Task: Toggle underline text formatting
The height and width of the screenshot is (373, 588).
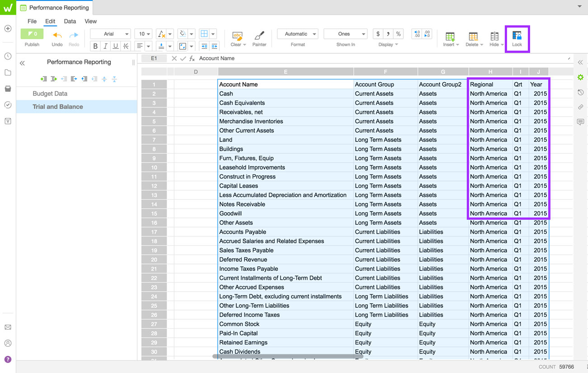Action: point(115,46)
